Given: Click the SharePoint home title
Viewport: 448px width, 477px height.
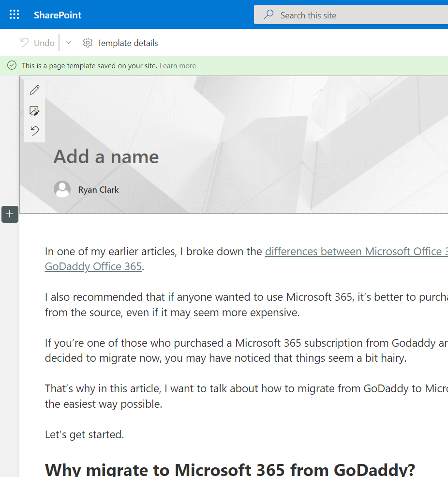Looking at the screenshot, I should [x=58, y=15].
